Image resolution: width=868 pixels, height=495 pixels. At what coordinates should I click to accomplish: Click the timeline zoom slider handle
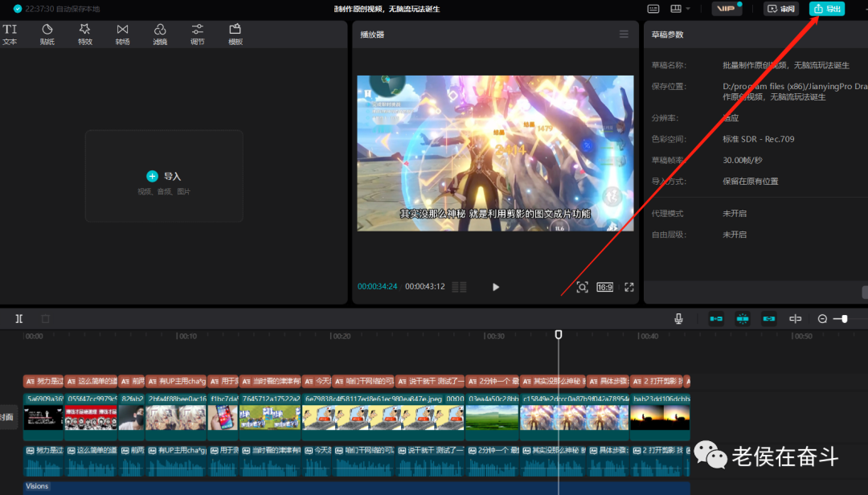click(x=844, y=319)
